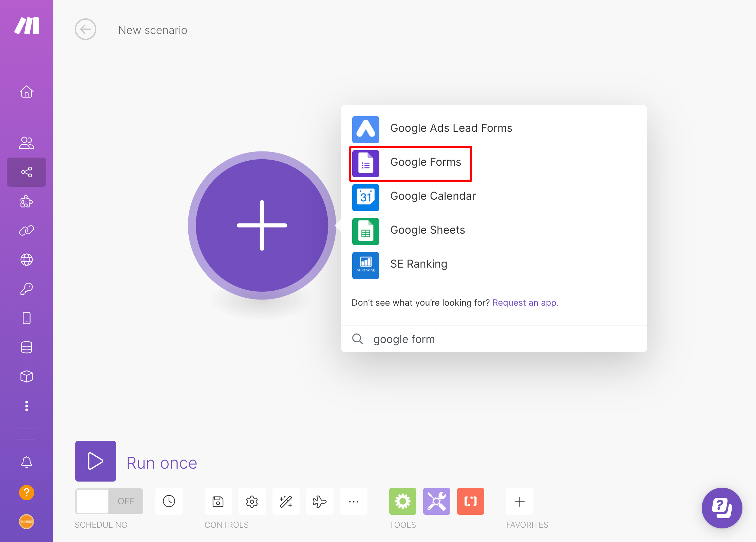This screenshot has height=542, width=756.
Task: Open scenario settings gear icon
Action: click(x=252, y=501)
